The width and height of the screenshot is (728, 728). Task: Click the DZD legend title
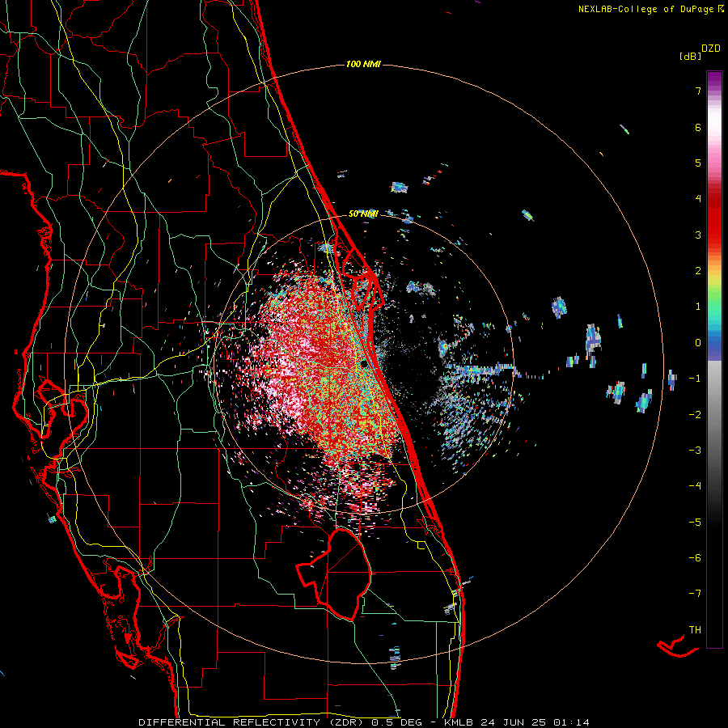coord(711,49)
